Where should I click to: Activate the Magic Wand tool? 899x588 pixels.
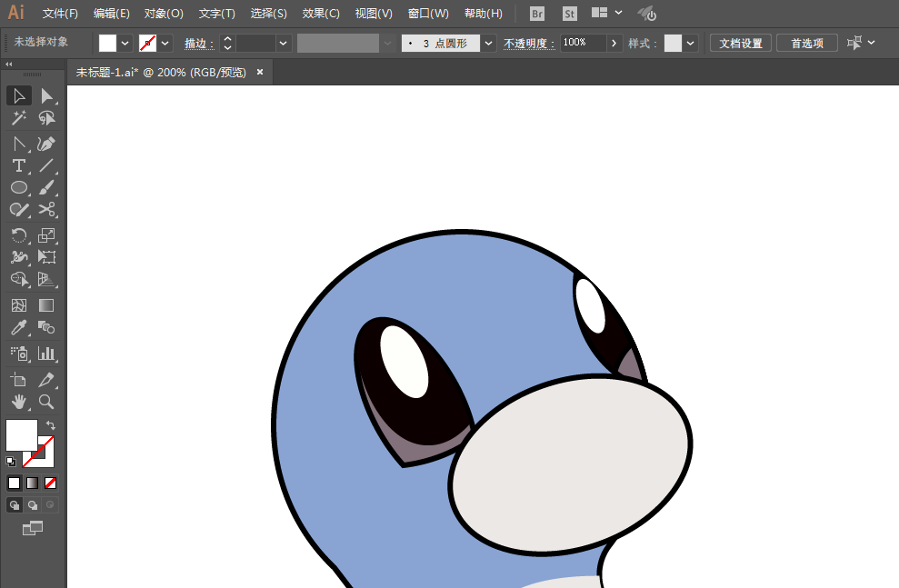[19, 118]
